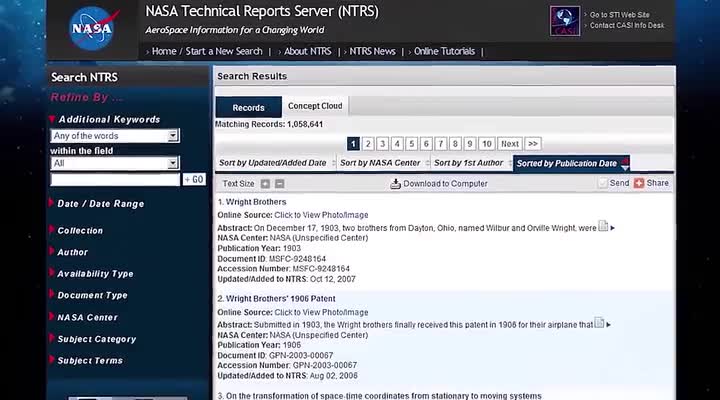Click the Share plus icon
This screenshot has height=400, width=720.
(x=639, y=184)
